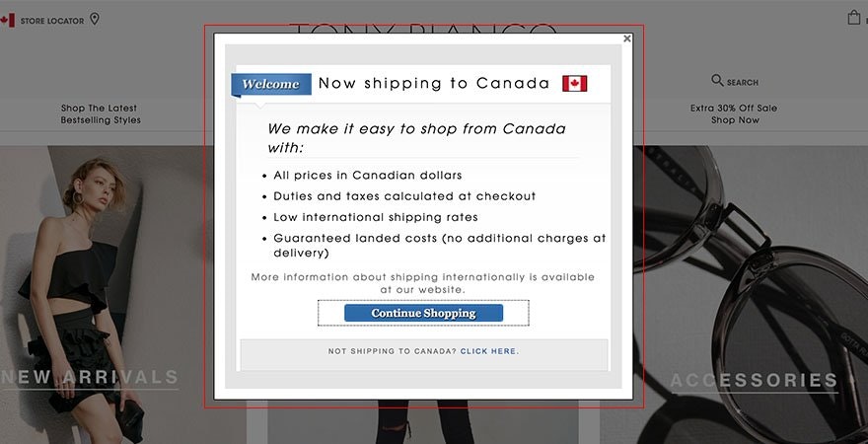The height and width of the screenshot is (444, 868).
Task: Open the 'Click Here' link in popup
Action: coord(488,351)
